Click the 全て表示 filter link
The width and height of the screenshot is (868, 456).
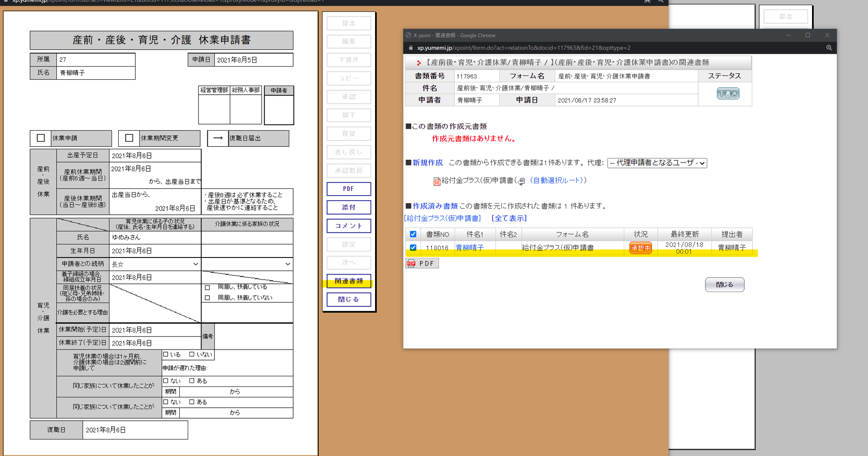click(509, 218)
